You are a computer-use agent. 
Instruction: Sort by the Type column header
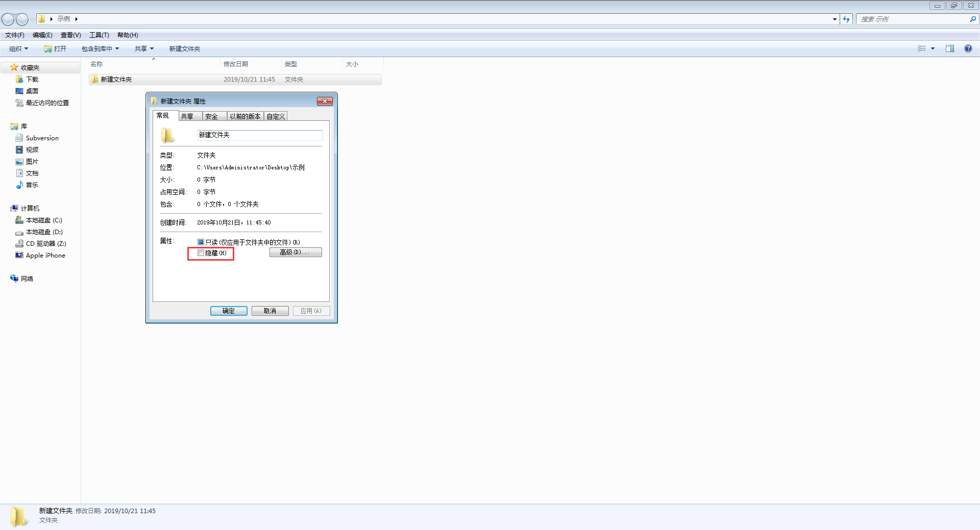312,64
